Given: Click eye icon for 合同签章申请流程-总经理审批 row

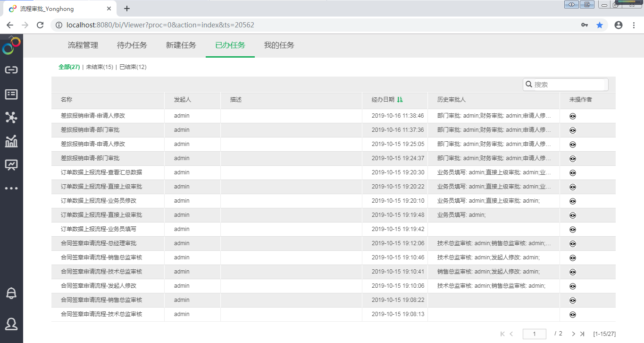Looking at the screenshot, I should point(573,244).
